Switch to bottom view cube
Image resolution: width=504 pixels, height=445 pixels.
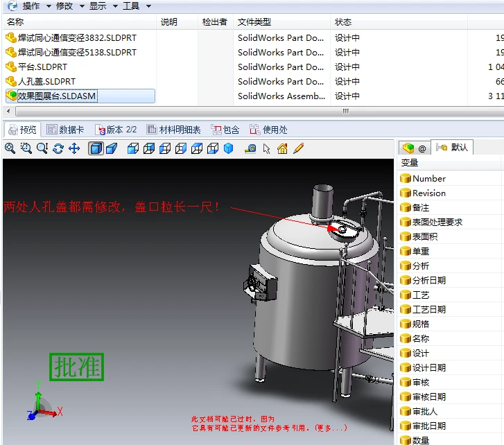(213, 148)
